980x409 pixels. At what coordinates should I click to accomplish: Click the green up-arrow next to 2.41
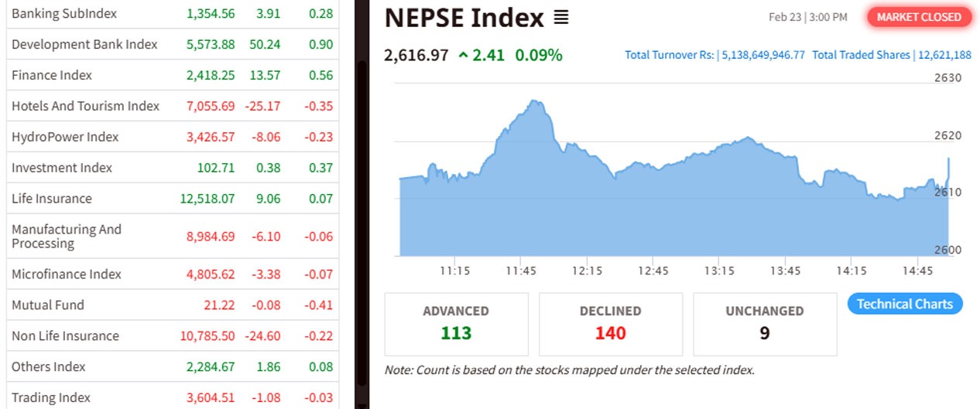[463, 55]
